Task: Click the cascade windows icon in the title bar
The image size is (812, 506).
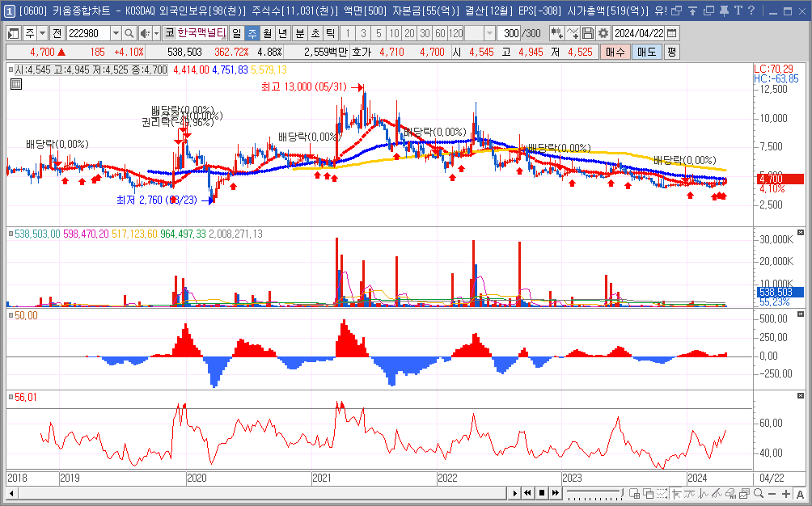Action: (708, 11)
